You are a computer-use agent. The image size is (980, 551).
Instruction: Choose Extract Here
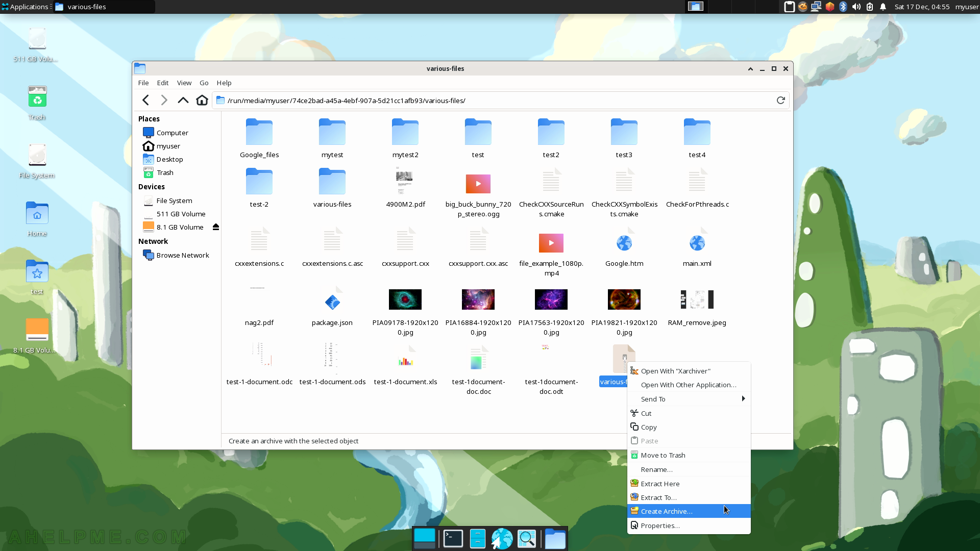(x=689, y=484)
